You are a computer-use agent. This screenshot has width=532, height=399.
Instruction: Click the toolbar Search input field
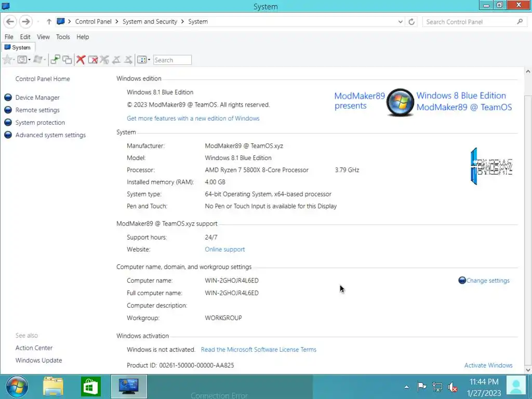click(x=172, y=60)
